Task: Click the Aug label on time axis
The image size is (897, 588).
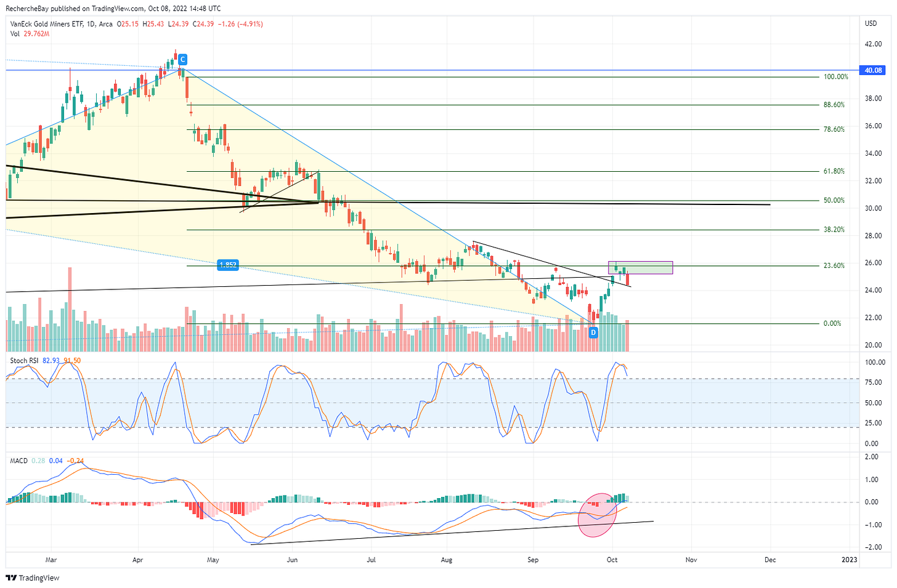Action: coord(447,560)
